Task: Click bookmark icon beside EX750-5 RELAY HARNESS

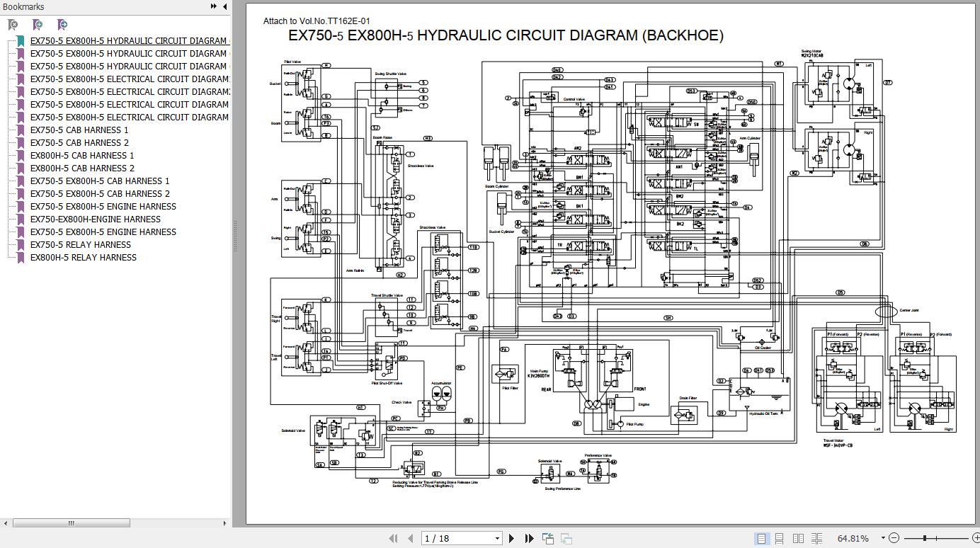Action: tap(21, 245)
